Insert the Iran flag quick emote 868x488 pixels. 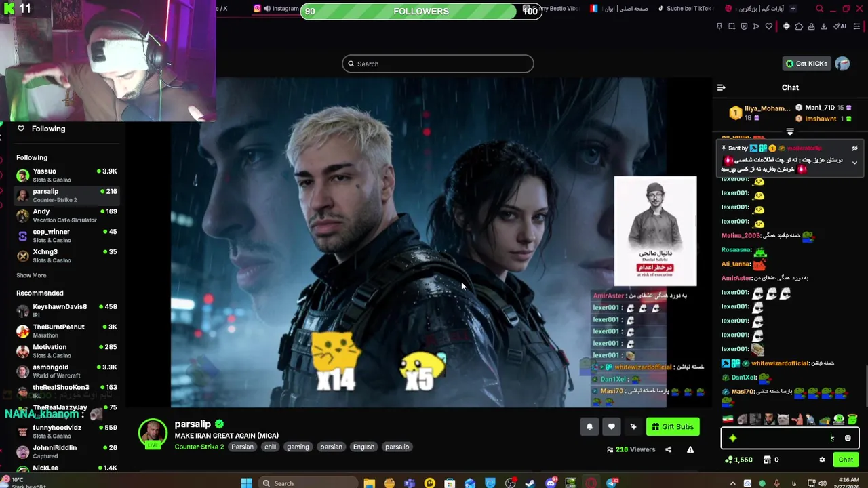(728, 420)
